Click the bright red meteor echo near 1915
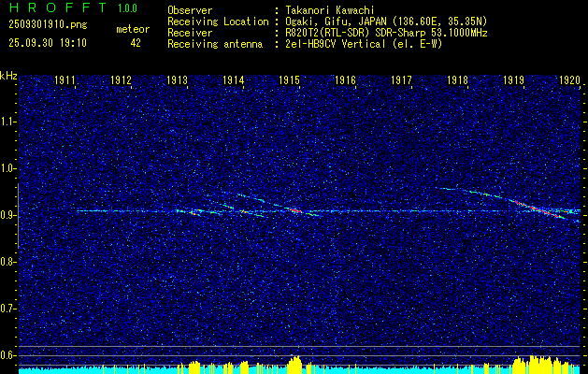This screenshot has height=374, width=588. (295, 210)
